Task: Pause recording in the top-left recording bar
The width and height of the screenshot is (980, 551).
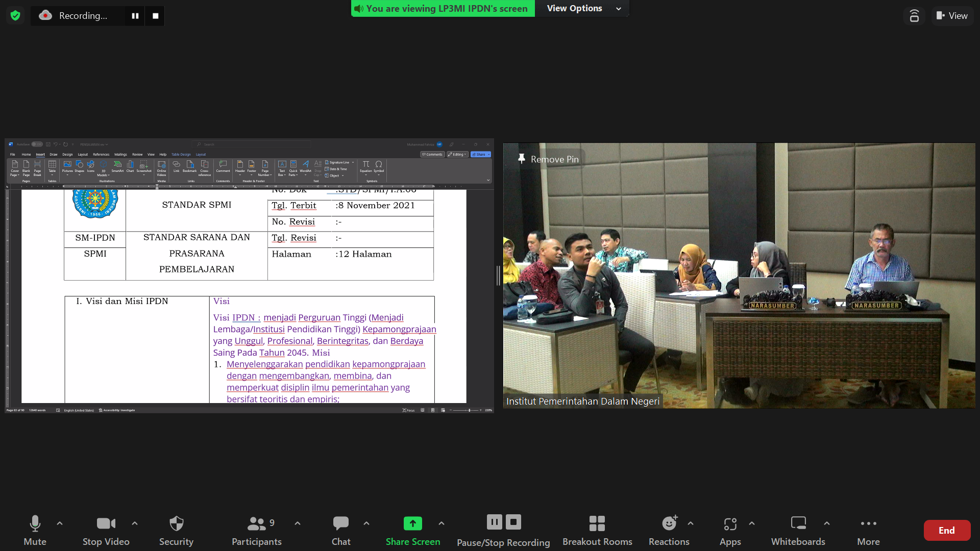Action: 135,16
